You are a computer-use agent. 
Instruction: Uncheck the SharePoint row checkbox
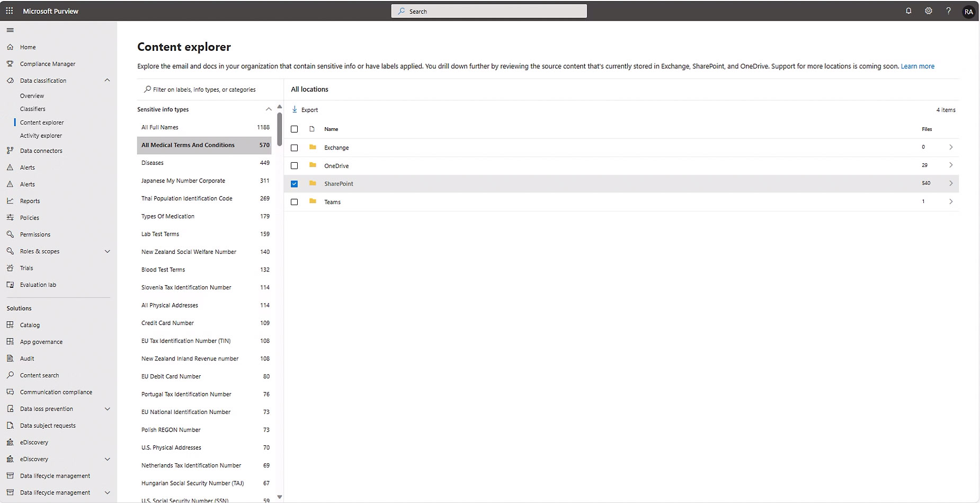(x=295, y=184)
